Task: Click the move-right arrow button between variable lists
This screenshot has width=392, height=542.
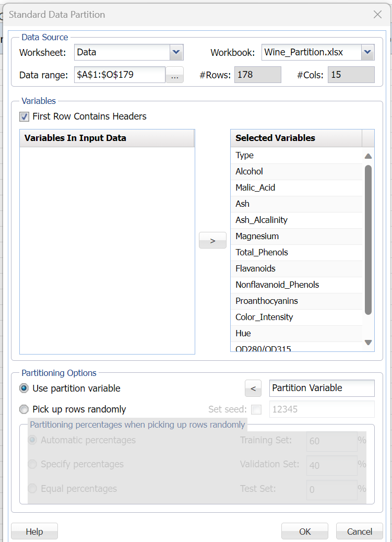Action: pyautogui.click(x=212, y=241)
